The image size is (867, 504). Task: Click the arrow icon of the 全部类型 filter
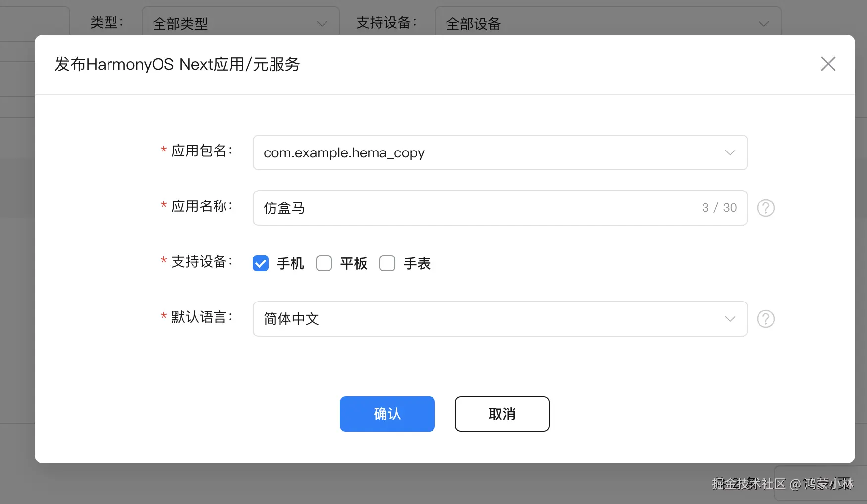[322, 23]
